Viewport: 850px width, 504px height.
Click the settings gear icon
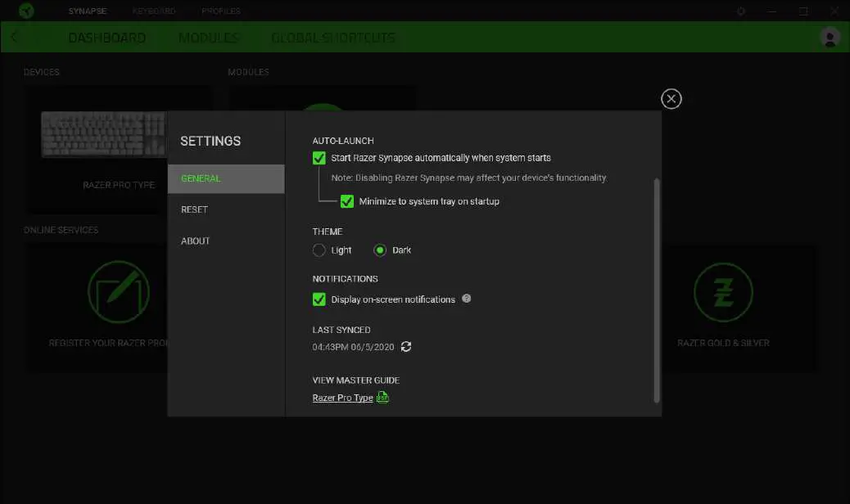tap(741, 11)
